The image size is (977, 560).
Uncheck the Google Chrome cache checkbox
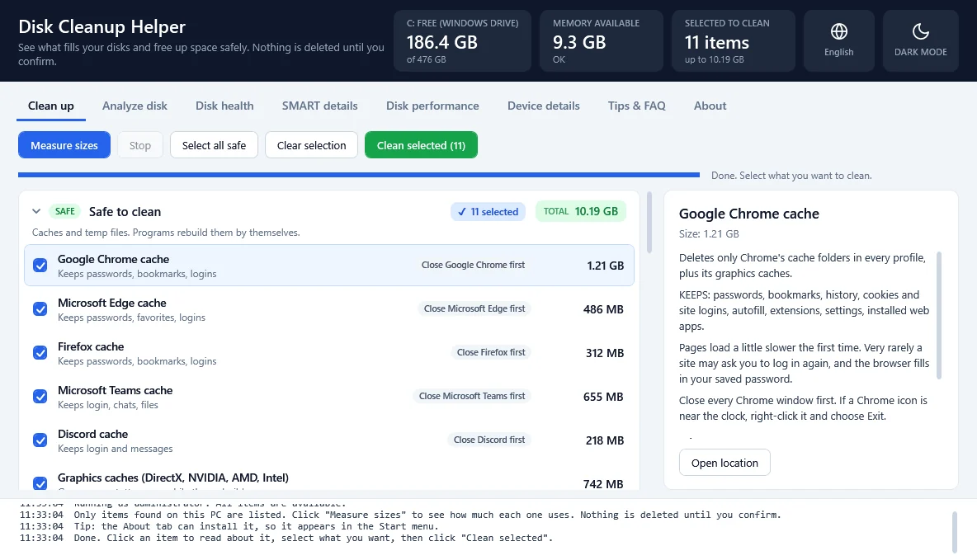tap(40, 266)
